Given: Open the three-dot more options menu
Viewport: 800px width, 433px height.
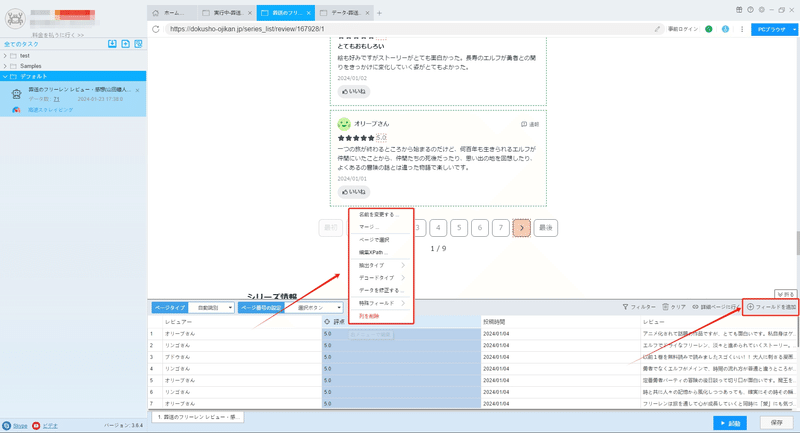Looking at the screenshot, I should tap(742, 29).
